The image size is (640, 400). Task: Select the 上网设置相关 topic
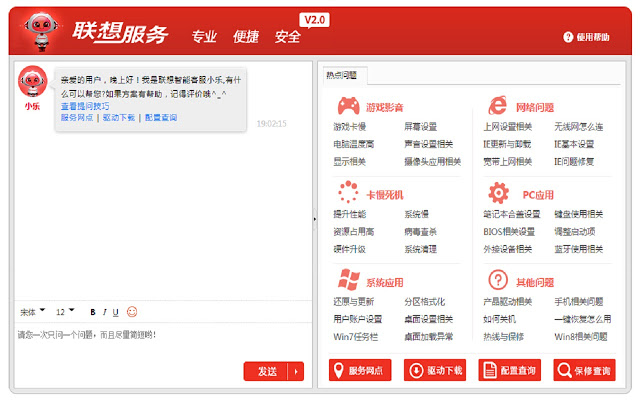pos(508,127)
